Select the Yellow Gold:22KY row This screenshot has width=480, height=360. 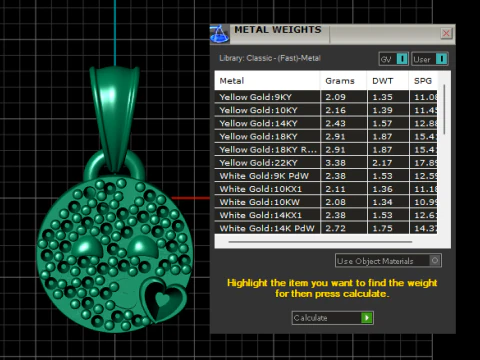pyautogui.click(x=326, y=163)
